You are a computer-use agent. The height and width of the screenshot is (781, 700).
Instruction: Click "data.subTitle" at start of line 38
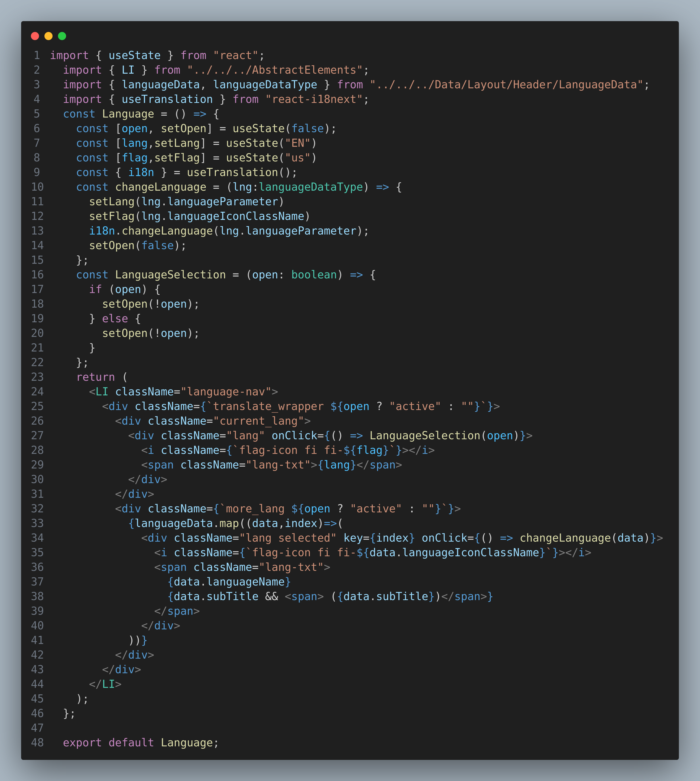point(216,596)
